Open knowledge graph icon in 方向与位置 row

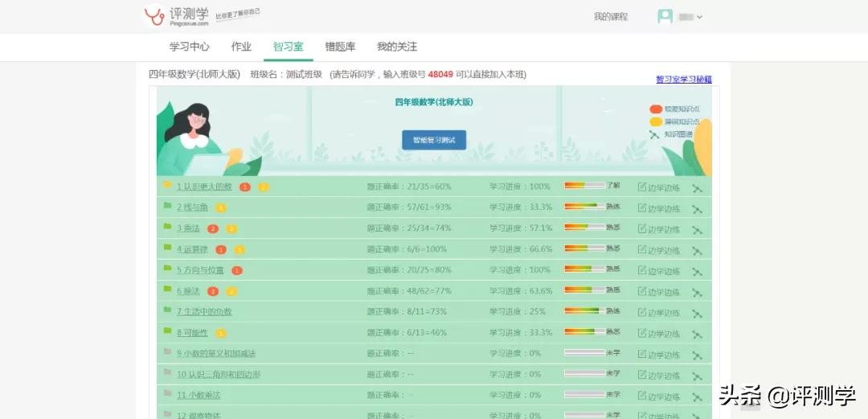pyautogui.click(x=697, y=272)
